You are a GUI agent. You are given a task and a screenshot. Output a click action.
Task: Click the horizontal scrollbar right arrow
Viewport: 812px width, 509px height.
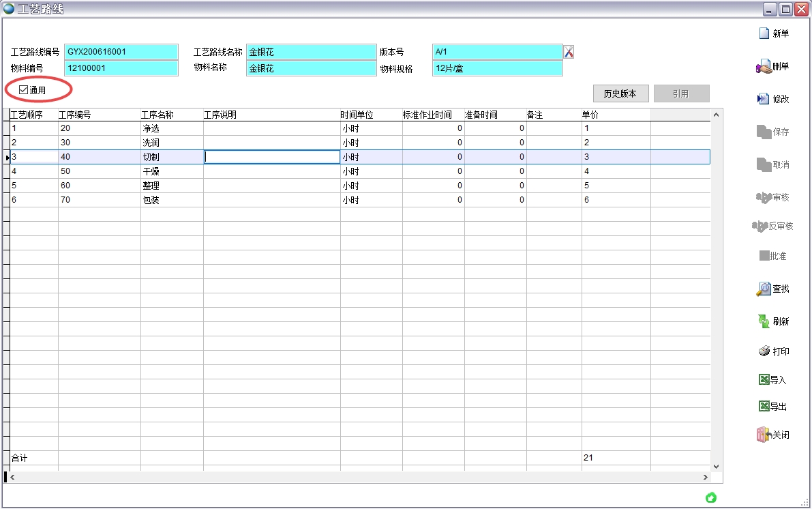click(706, 478)
